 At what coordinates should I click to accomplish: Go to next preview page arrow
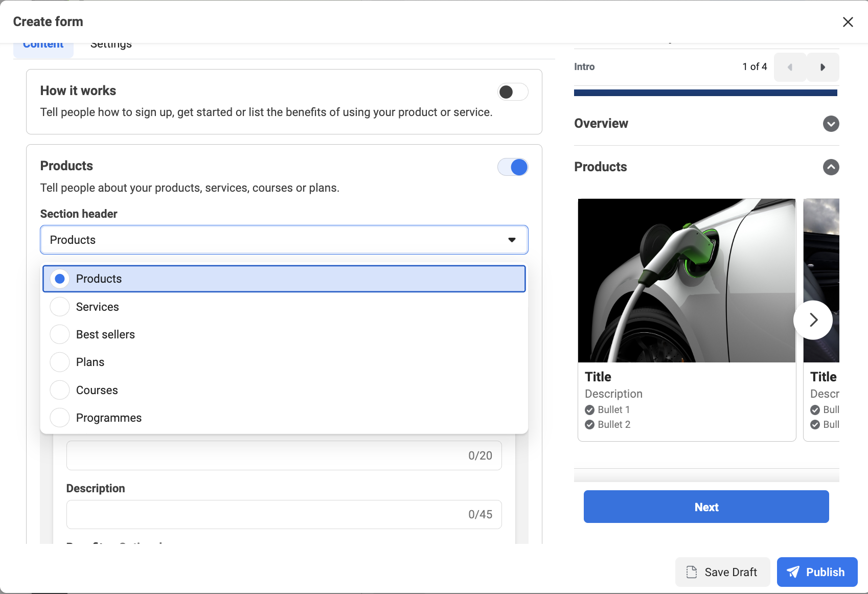pyautogui.click(x=823, y=67)
